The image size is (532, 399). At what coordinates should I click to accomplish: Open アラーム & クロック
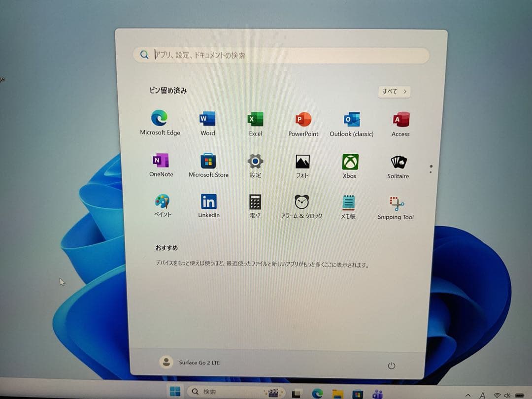click(x=301, y=202)
